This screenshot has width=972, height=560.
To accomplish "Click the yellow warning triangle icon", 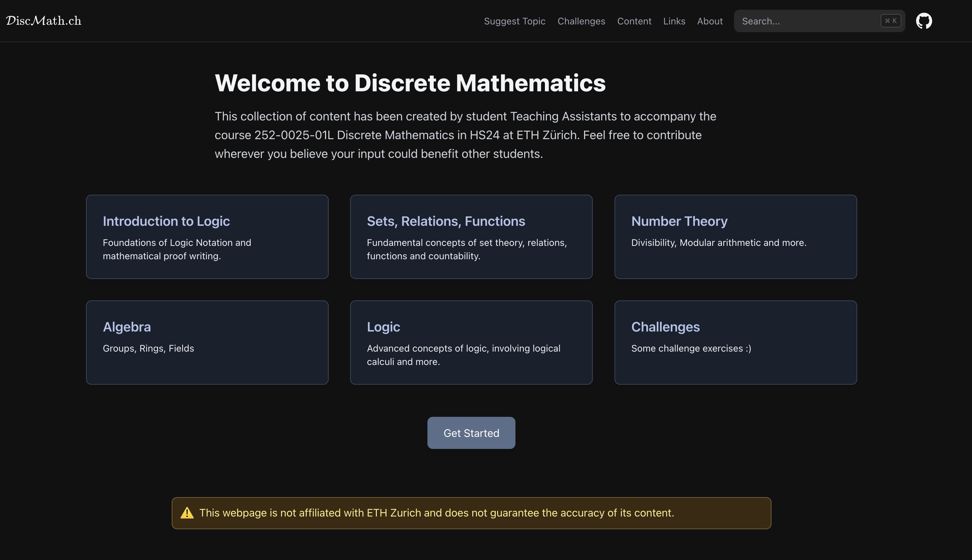I will (187, 513).
